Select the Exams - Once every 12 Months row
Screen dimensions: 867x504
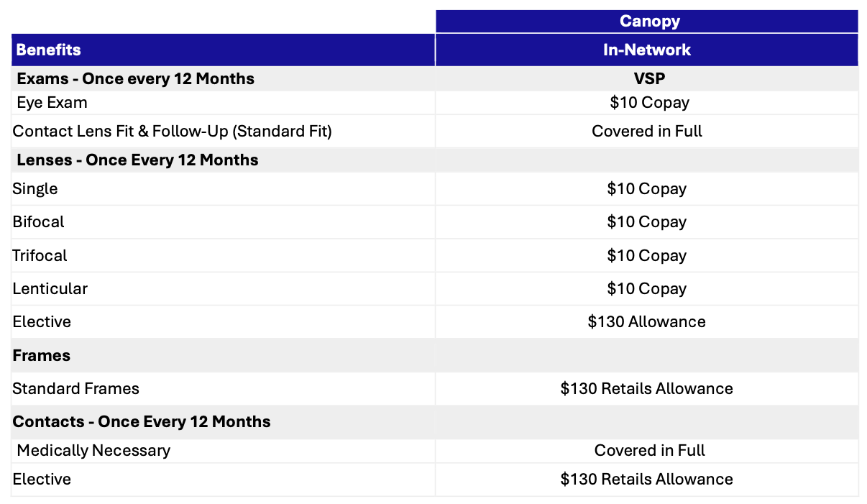136,79
